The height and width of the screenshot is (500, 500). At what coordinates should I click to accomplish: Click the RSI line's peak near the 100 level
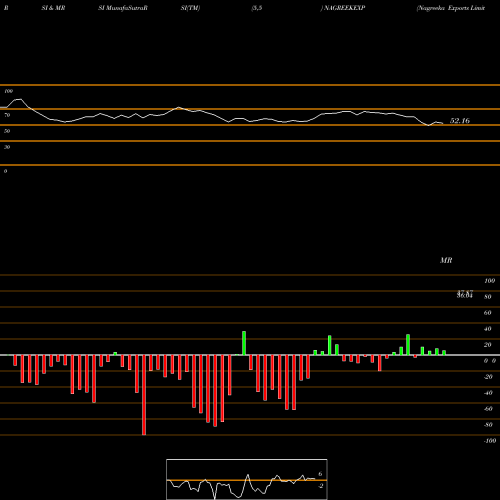[19, 99]
